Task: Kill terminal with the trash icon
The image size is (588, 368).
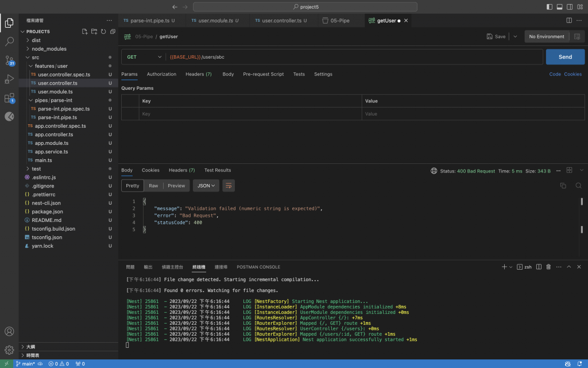Action: (x=548, y=267)
